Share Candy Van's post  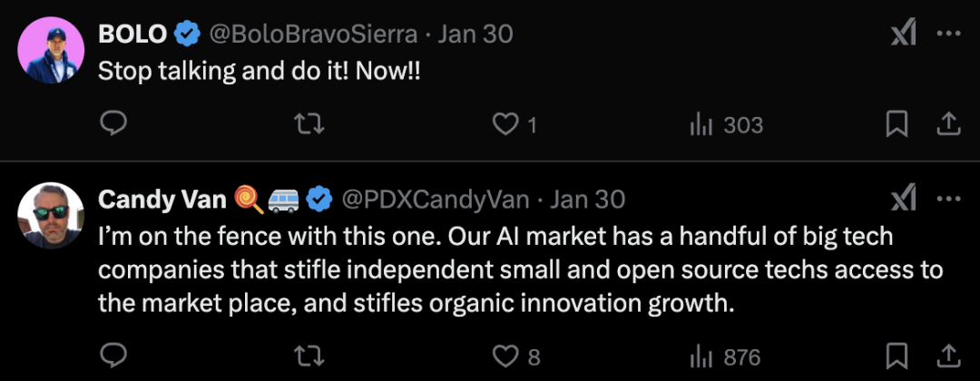click(x=947, y=356)
